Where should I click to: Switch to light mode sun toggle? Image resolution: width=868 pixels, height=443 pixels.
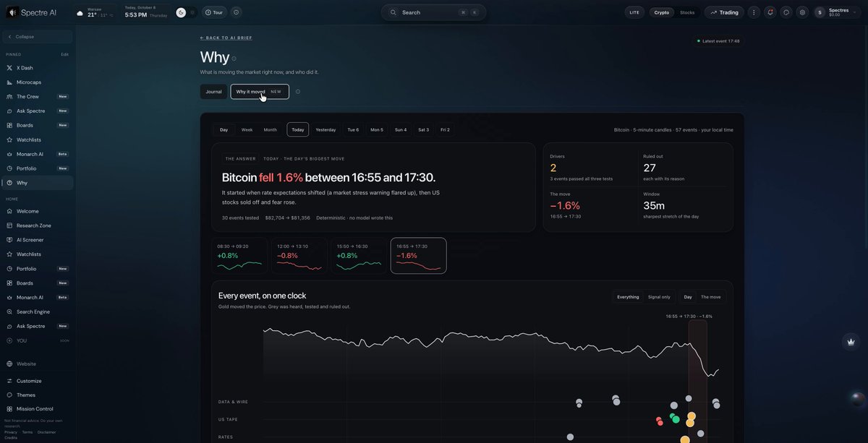(192, 12)
